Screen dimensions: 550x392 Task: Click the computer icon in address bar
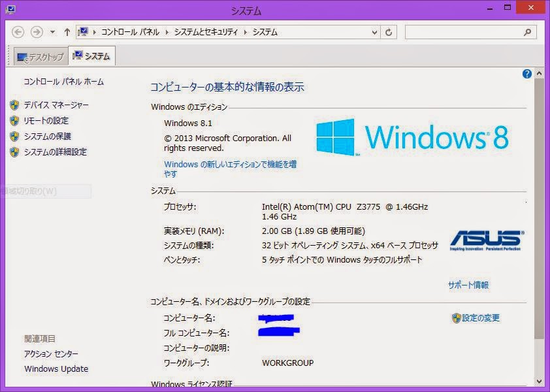click(83, 32)
